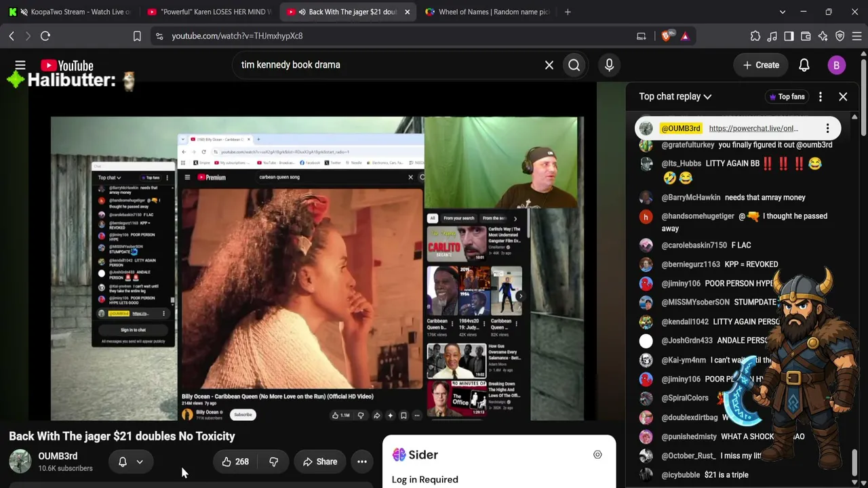Select chat author @kendall1042
The width and height of the screenshot is (868, 488).
tap(685, 322)
